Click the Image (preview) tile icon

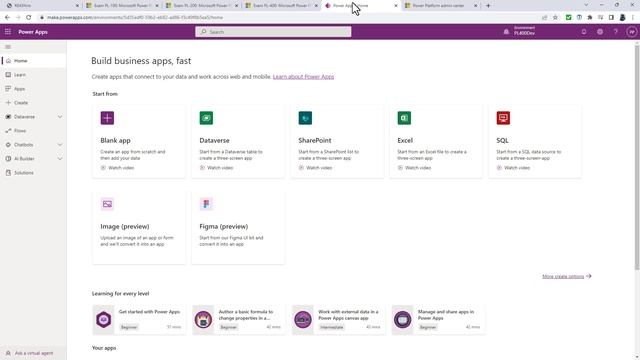coord(107,204)
